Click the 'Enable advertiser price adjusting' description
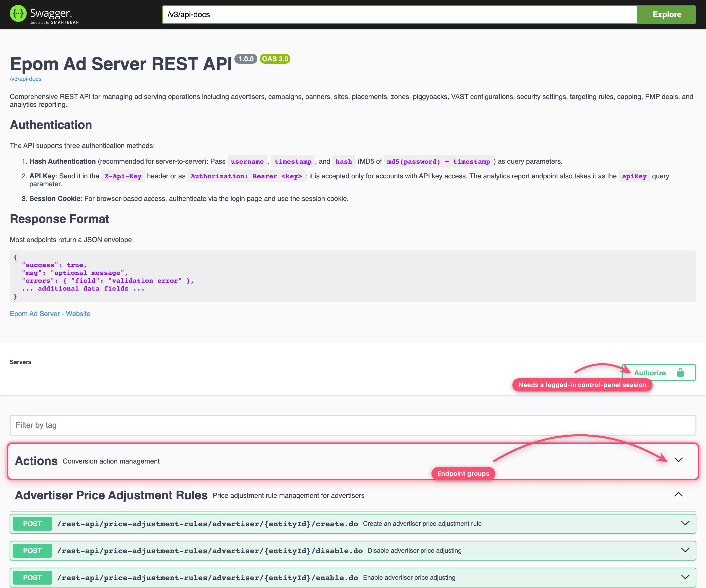This screenshot has height=588, width=706. click(409, 577)
